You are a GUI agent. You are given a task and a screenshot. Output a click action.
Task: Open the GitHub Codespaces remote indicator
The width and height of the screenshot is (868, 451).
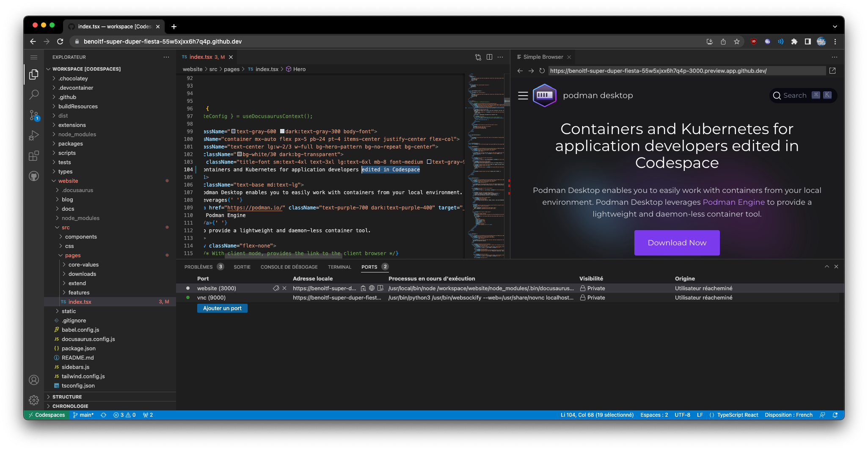click(x=47, y=415)
